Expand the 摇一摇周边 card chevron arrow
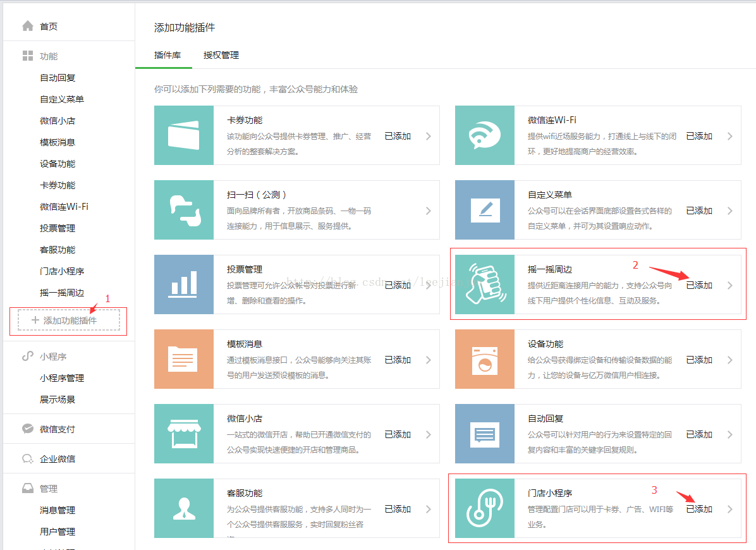The image size is (756, 550). tap(730, 285)
